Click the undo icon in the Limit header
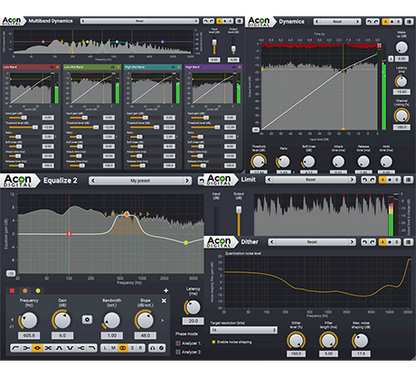The image size is (416, 376). 365,180
